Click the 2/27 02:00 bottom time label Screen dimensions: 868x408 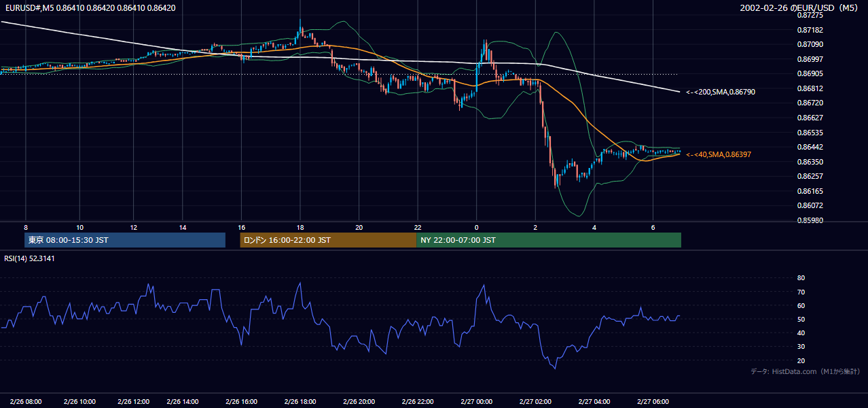coord(535,401)
